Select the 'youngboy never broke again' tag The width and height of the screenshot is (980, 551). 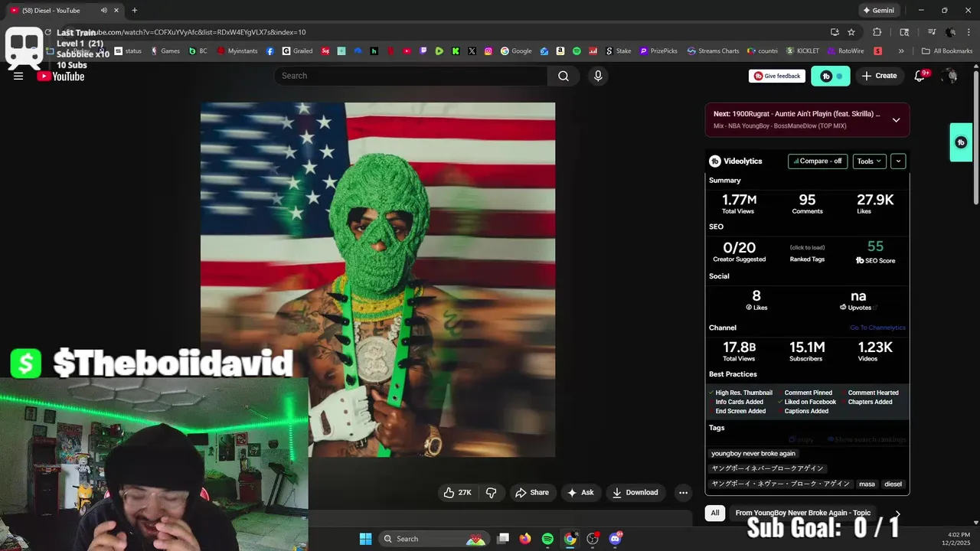[753, 453]
